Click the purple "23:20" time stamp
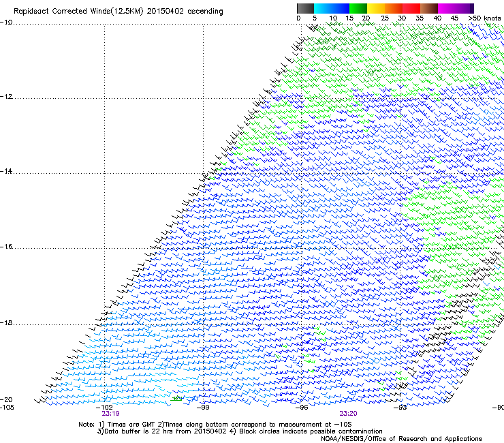504x443 pixels. click(348, 414)
